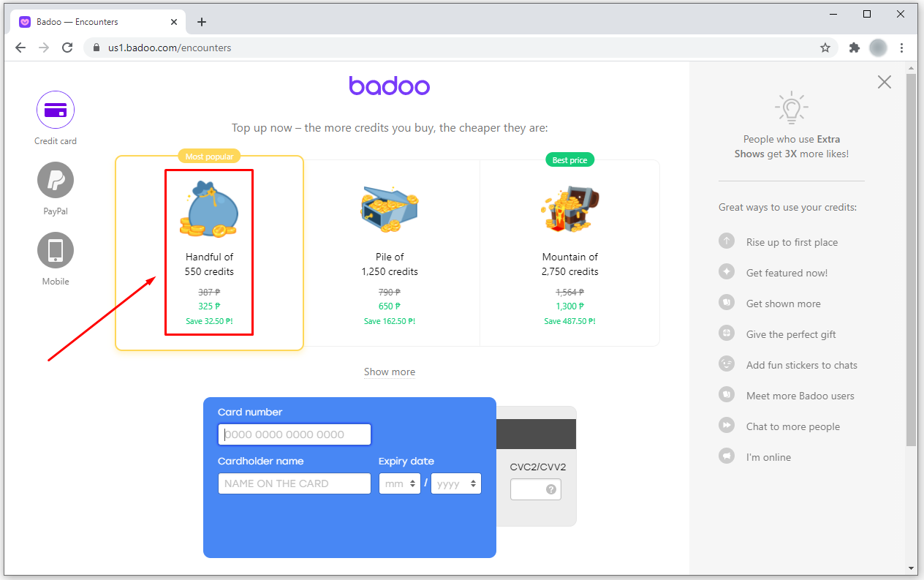Screen dimensions: 924x580
Task: Focus the Cardholder name field
Action: [295, 483]
